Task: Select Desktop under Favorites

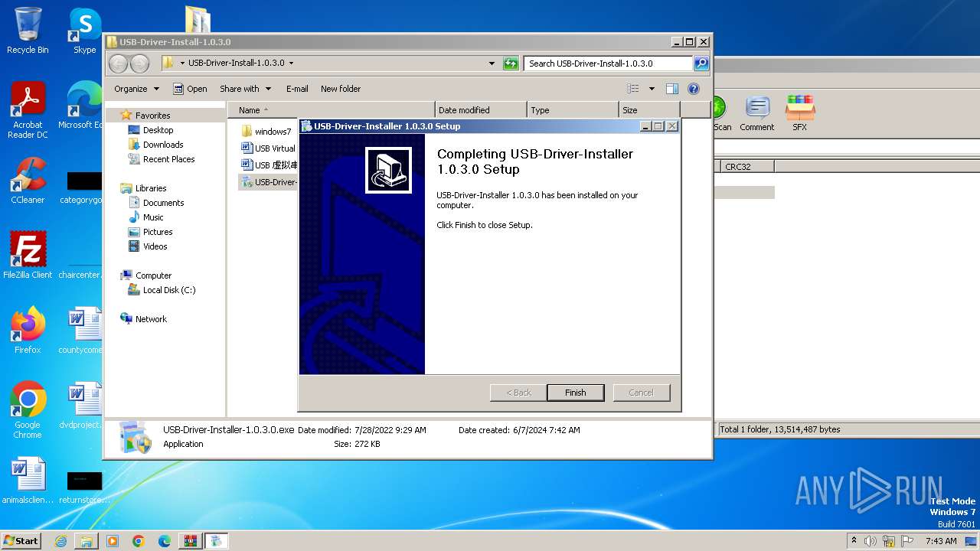Action: click(x=158, y=130)
